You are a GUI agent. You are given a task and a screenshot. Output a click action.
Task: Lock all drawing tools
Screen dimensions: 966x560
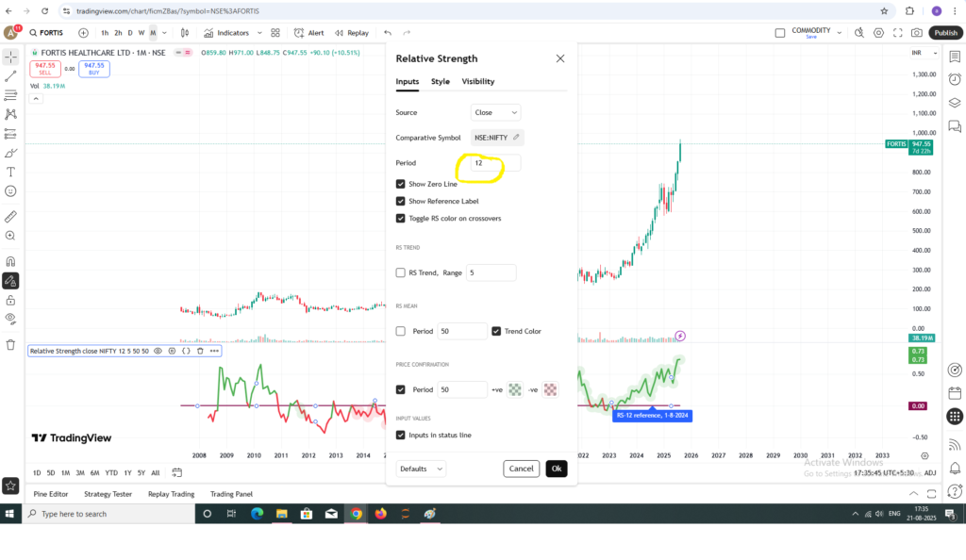click(x=10, y=301)
